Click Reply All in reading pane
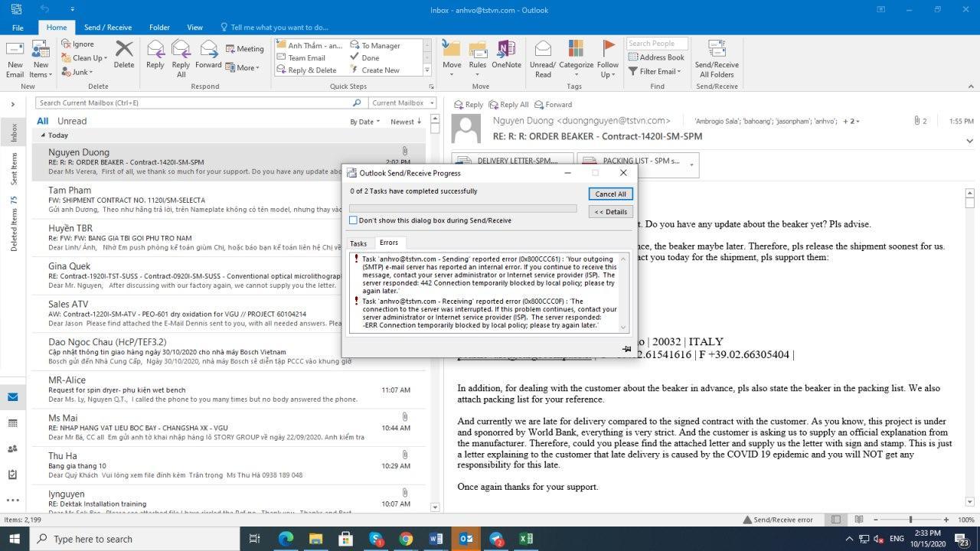The height and width of the screenshot is (551, 980). point(508,105)
